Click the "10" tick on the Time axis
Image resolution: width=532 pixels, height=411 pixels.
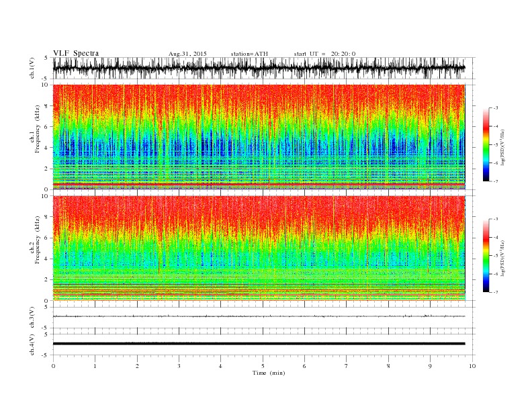click(472, 366)
